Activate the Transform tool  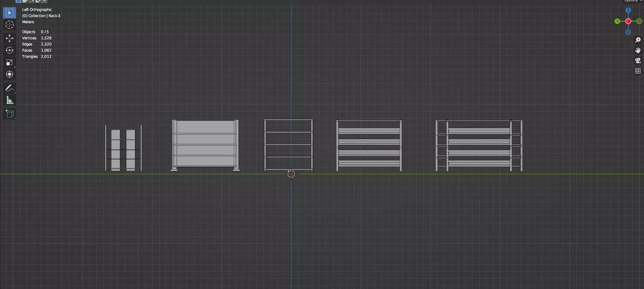click(9, 74)
